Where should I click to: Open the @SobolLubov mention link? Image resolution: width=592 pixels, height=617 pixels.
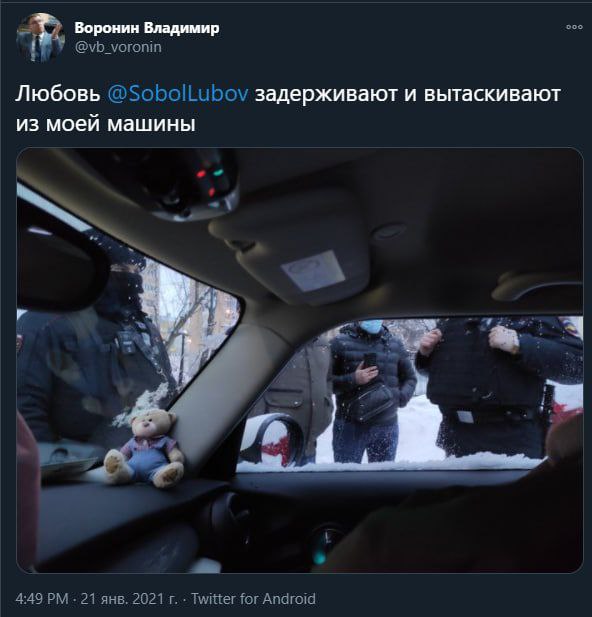click(x=178, y=94)
